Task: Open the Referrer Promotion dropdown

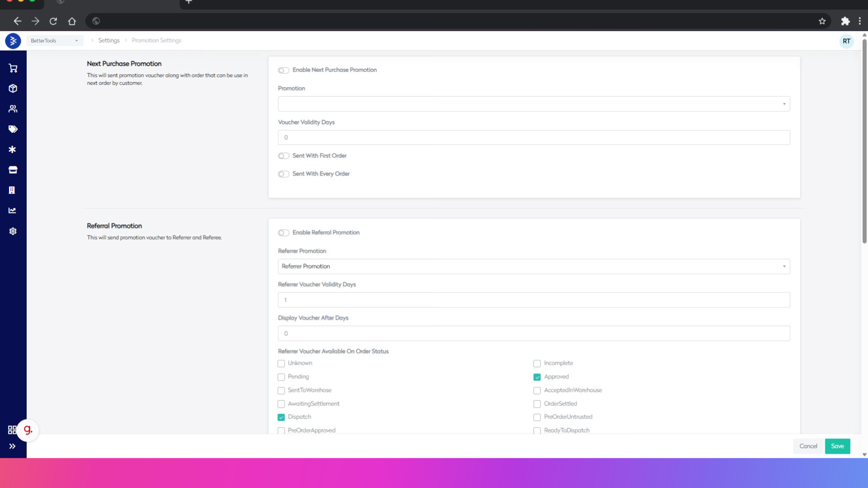Action: [x=533, y=267]
